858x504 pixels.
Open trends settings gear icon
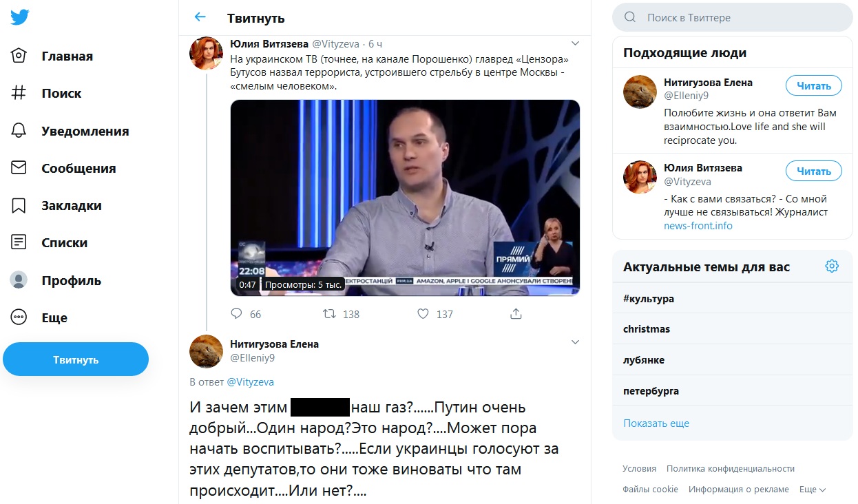(832, 266)
